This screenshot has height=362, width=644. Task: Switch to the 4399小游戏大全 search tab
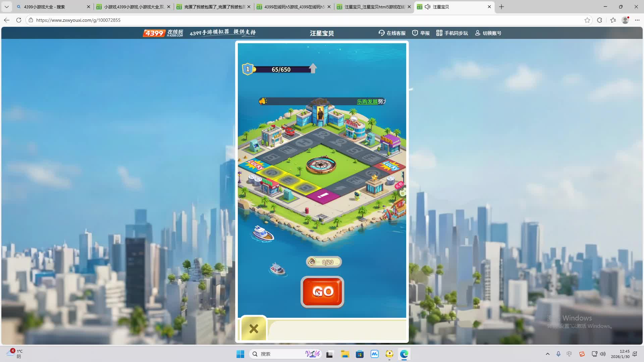(x=50, y=7)
